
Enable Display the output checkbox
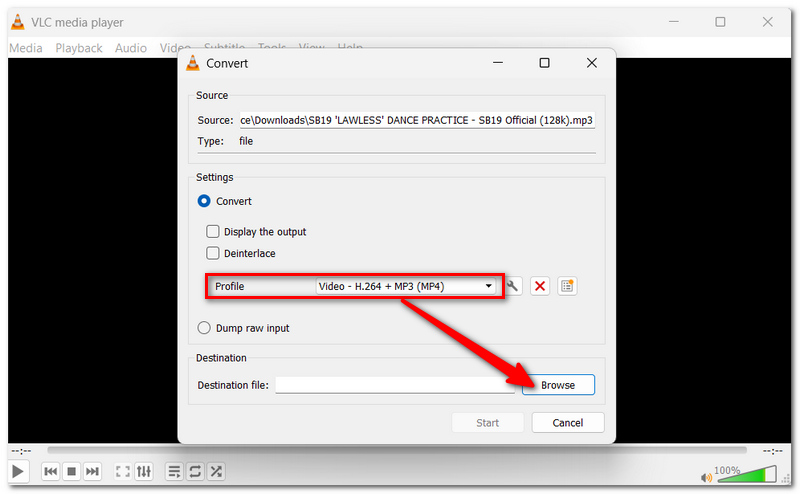point(212,232)
